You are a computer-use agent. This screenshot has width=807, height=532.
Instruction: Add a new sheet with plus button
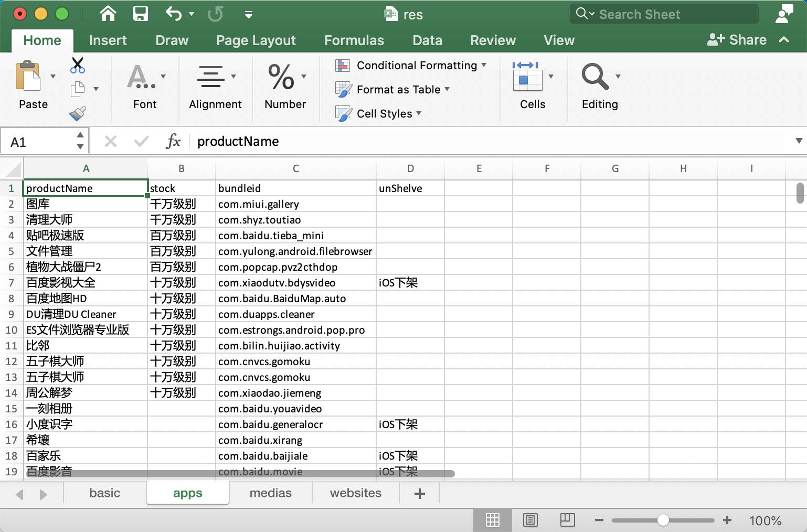[420, 494]
